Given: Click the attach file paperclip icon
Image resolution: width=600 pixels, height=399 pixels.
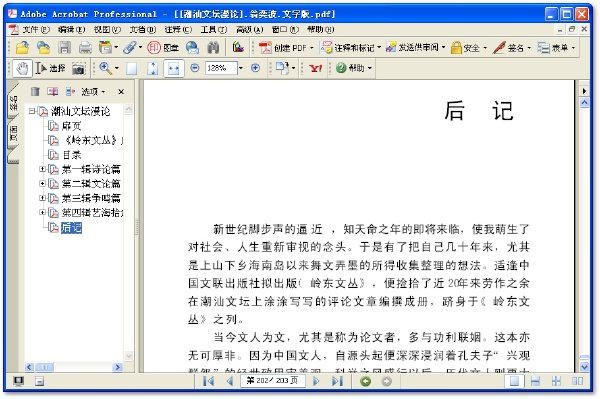Looking at the screenshot, I should click(130, 48).
